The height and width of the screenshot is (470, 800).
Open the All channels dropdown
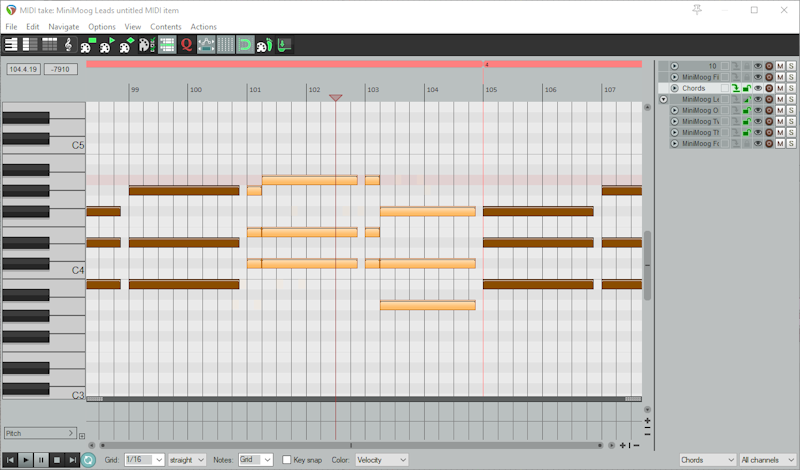point(767,460)
